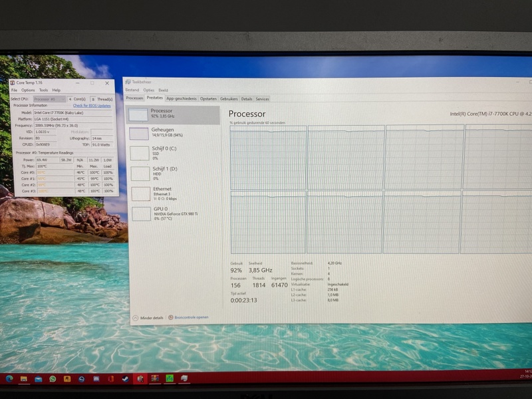Select the Ethernet performance entry
The width and height of the screenshot is (532, 399).
[x=174, y=194]
